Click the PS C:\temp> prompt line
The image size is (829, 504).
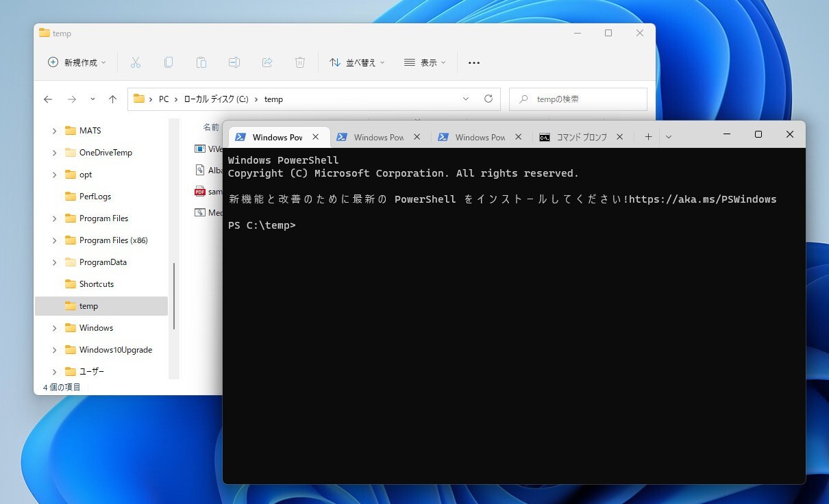[262, 225]
